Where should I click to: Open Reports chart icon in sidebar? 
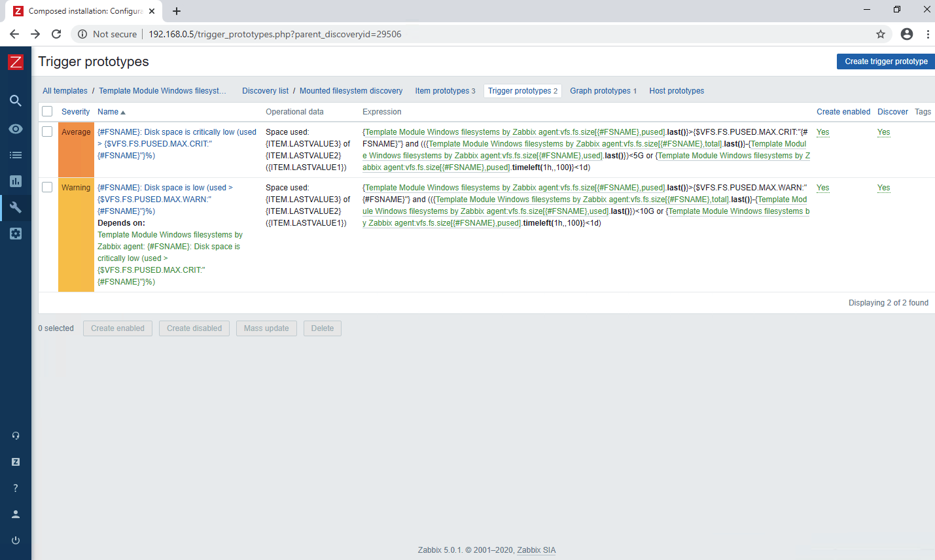16,181
